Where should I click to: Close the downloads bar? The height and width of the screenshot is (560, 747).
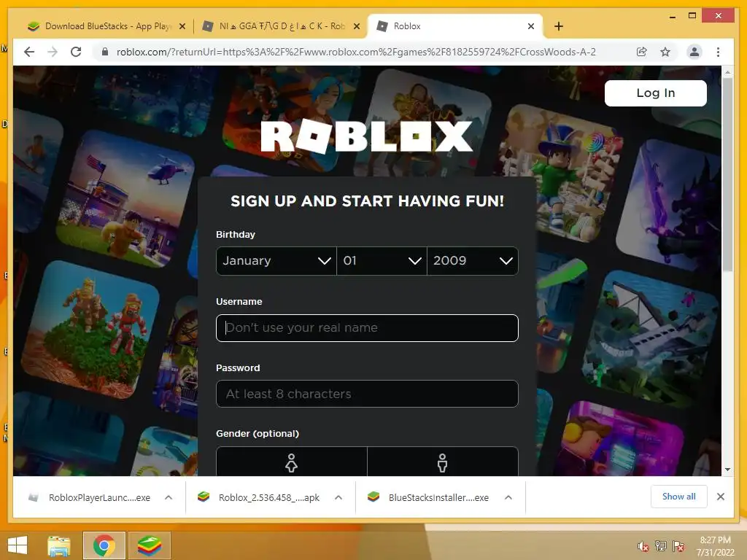point(720,497)
